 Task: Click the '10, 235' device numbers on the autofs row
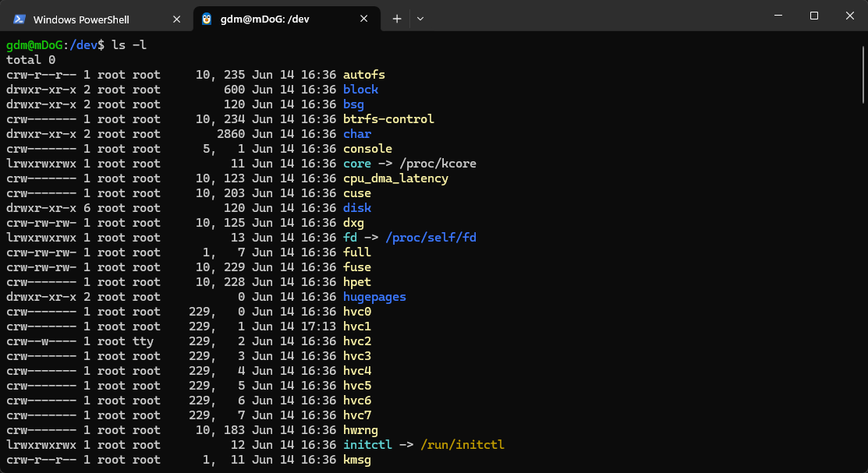pos(221,75)
